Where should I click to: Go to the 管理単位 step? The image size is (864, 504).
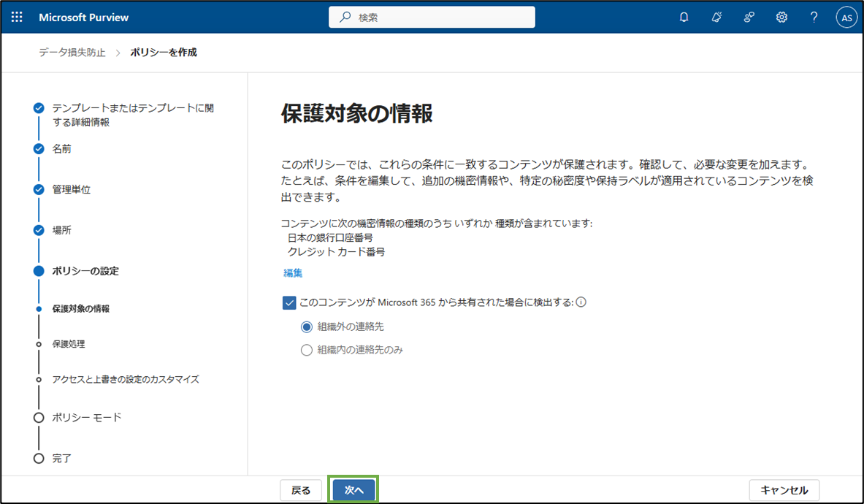71,189
